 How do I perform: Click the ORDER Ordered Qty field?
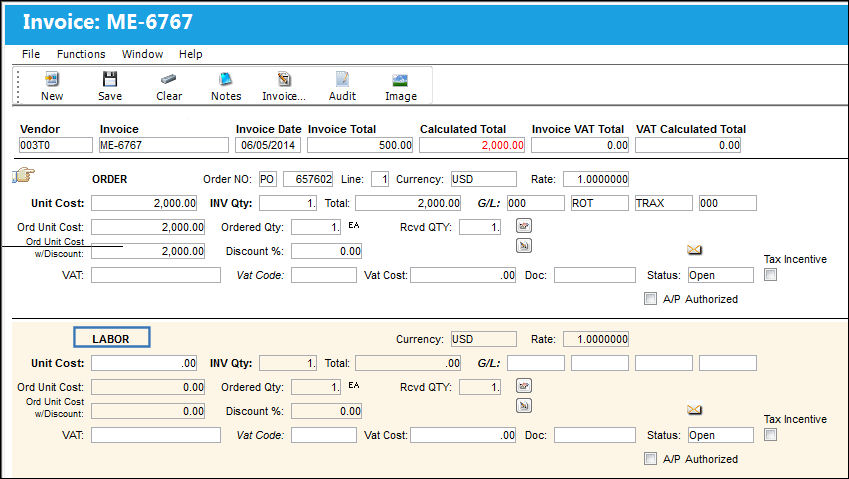[316, 227]
